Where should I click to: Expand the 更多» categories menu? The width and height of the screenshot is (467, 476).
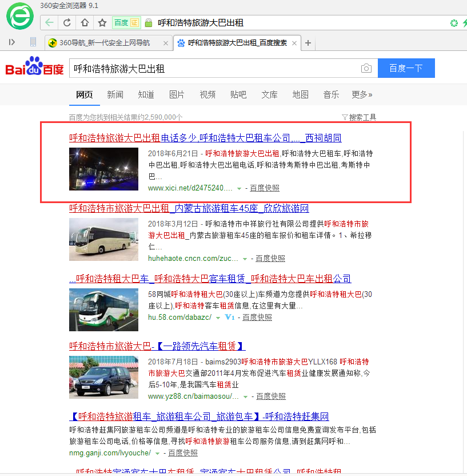(x=362, y=95)
